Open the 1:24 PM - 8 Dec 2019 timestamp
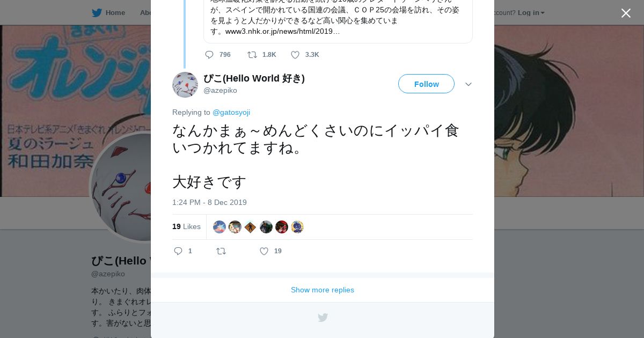 [x=209, y=202]
